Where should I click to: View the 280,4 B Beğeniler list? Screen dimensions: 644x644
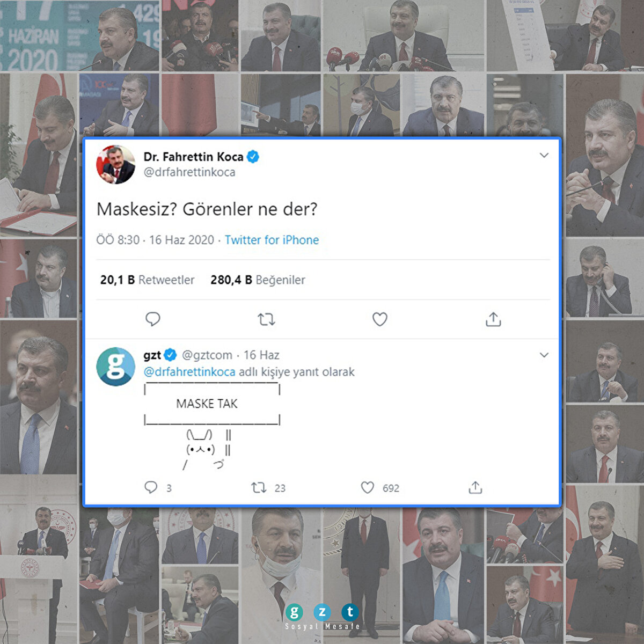(258, 280)
